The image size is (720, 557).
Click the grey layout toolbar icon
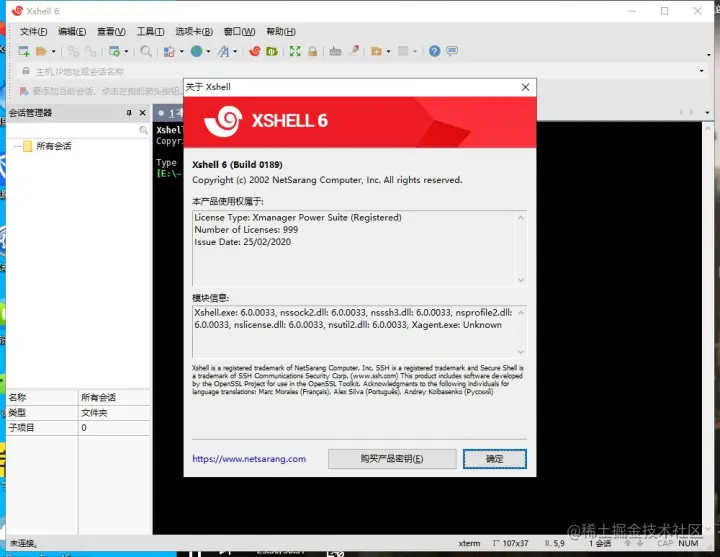(x=403, y=51)
